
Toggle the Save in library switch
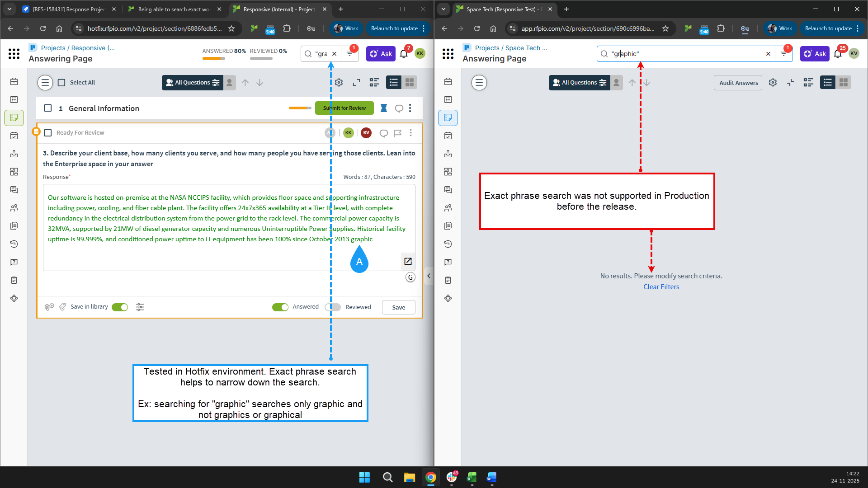click(120, 307)
